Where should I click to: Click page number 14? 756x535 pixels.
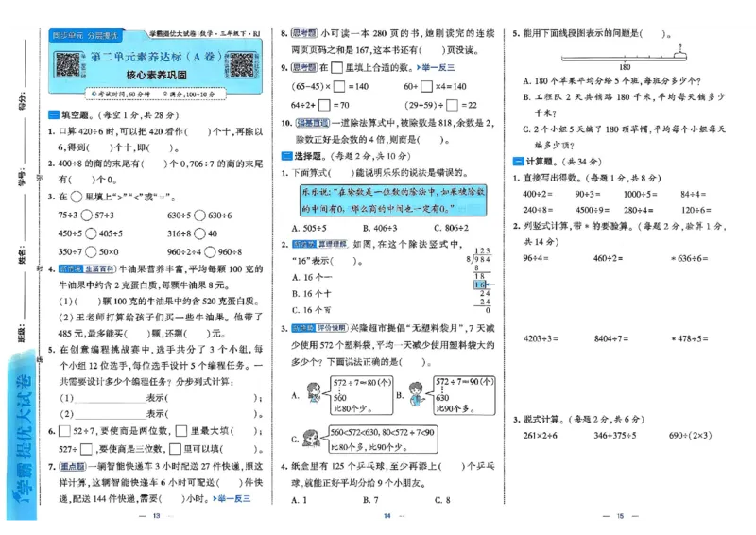(x=387, y=516)
